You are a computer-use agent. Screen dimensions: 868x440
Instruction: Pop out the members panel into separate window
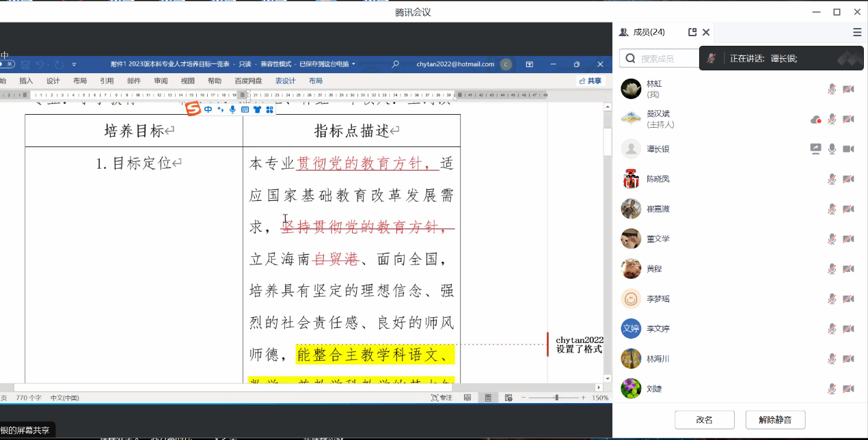[692, 32]
